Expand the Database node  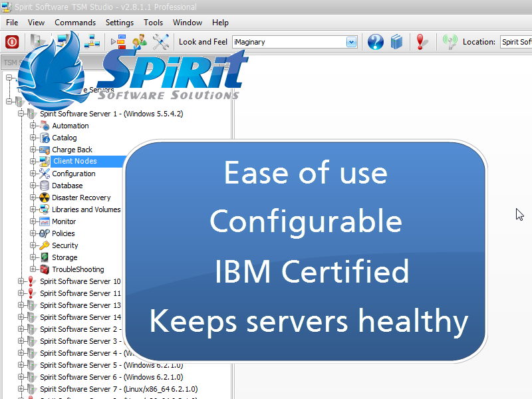(x=33, y=186)
